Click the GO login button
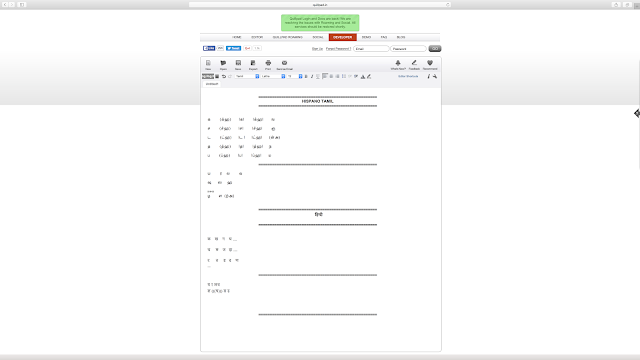The width and height of the screenshot is (640, 360). (435, 49)
